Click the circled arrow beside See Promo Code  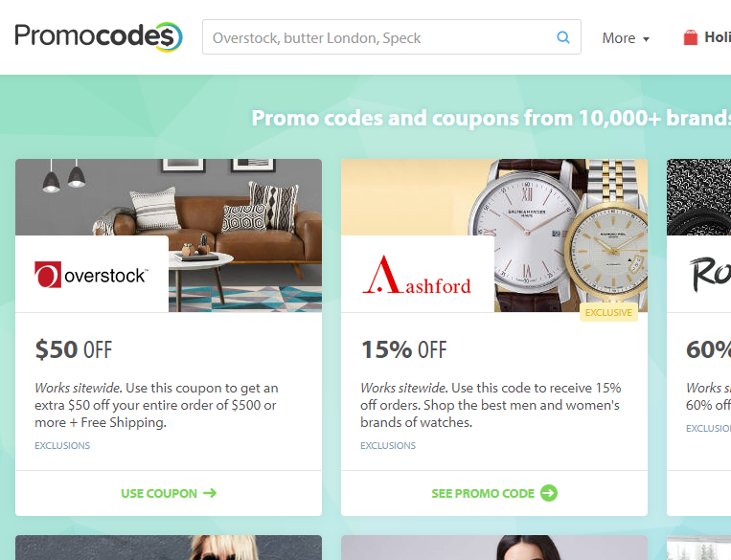549,493
